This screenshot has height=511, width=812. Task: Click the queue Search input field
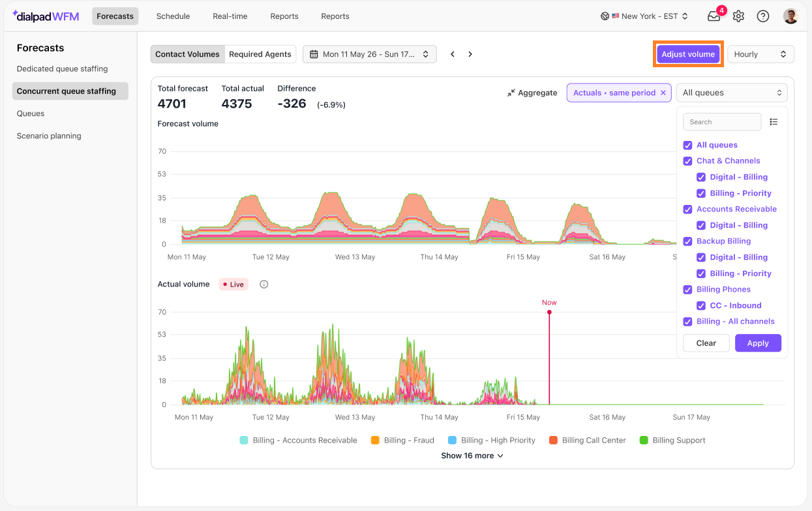(722, 122)
